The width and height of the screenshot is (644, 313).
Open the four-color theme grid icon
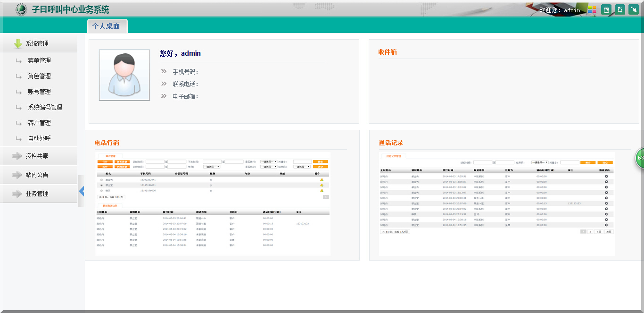coord(592,10)
